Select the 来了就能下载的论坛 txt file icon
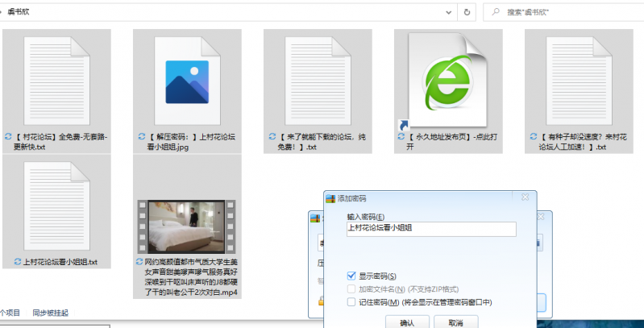644x328 pixels. click(318, 81)
